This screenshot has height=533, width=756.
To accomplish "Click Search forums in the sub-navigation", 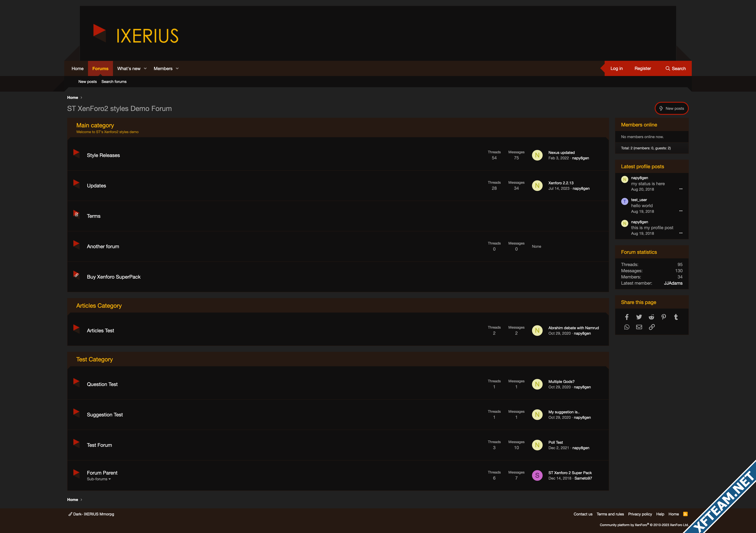I will pos(114,82).
